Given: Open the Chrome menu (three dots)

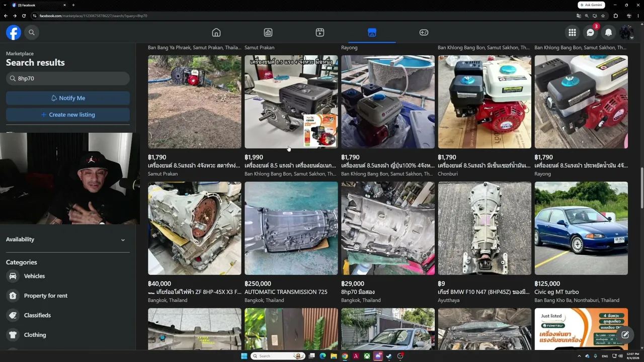Looking at the screenshot, I should [x=637, y=16].
